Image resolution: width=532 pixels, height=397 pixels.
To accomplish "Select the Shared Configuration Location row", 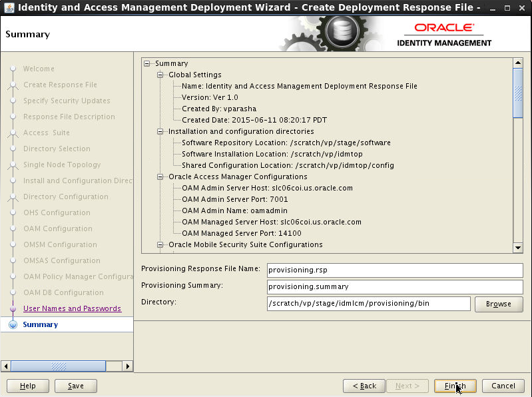I will (288, 165).
